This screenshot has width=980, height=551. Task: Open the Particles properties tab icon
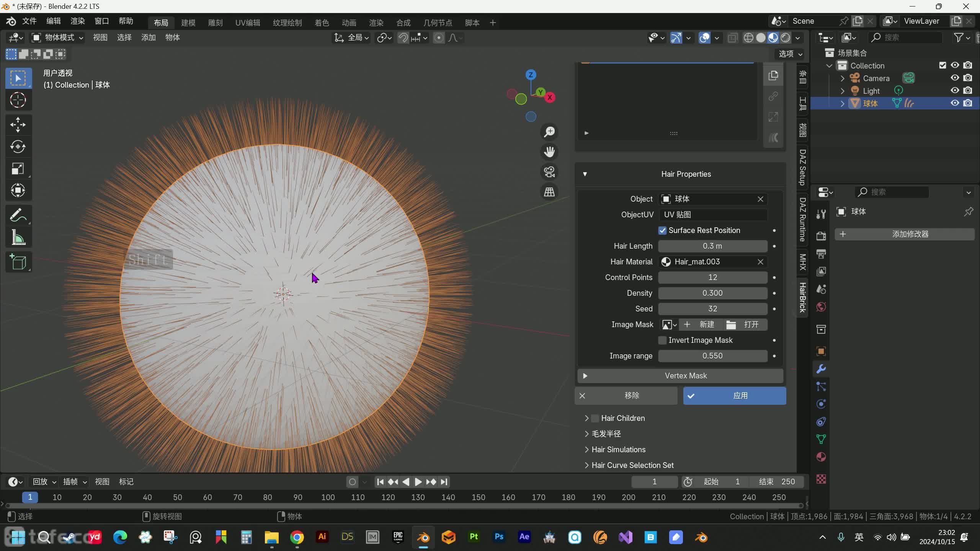tap(821, 386)
